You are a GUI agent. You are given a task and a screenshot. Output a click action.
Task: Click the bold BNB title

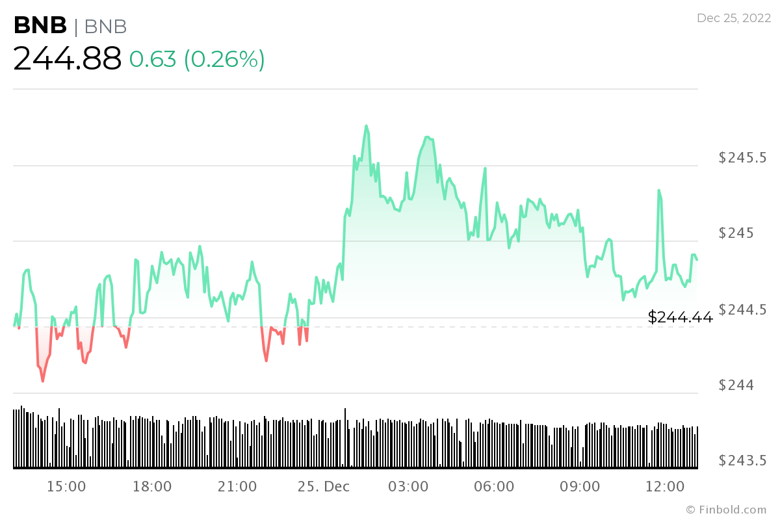tap(39, 26)
